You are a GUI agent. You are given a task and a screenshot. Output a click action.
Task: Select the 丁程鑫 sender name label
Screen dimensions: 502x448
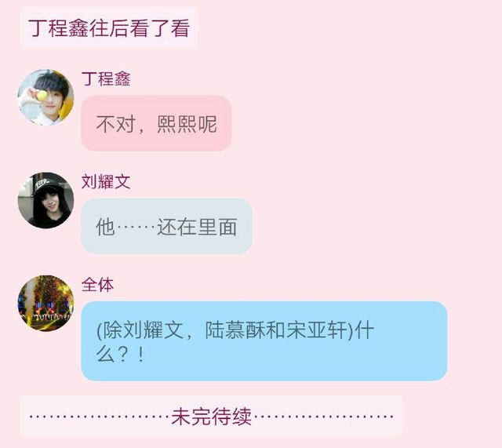pyautogui.click(x=106, y=78)
